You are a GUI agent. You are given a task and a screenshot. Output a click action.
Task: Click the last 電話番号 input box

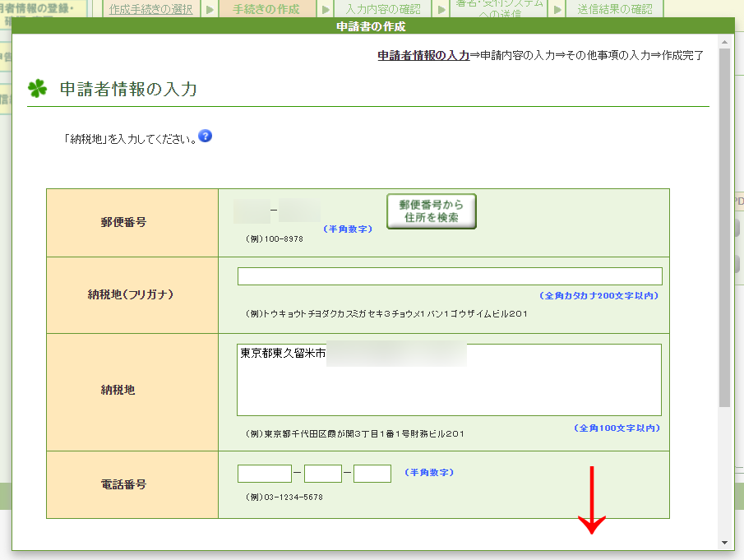(x=372, y=474)
